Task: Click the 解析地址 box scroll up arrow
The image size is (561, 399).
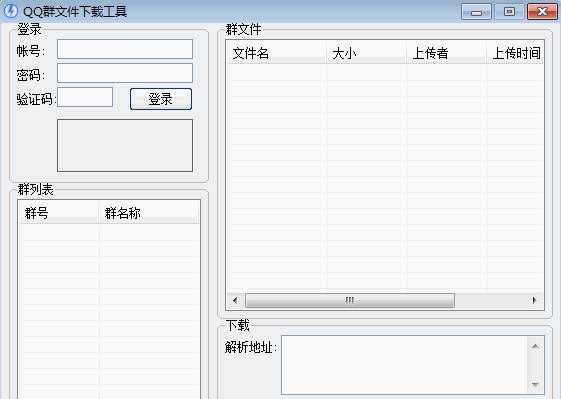Action: tap(535, 346)
